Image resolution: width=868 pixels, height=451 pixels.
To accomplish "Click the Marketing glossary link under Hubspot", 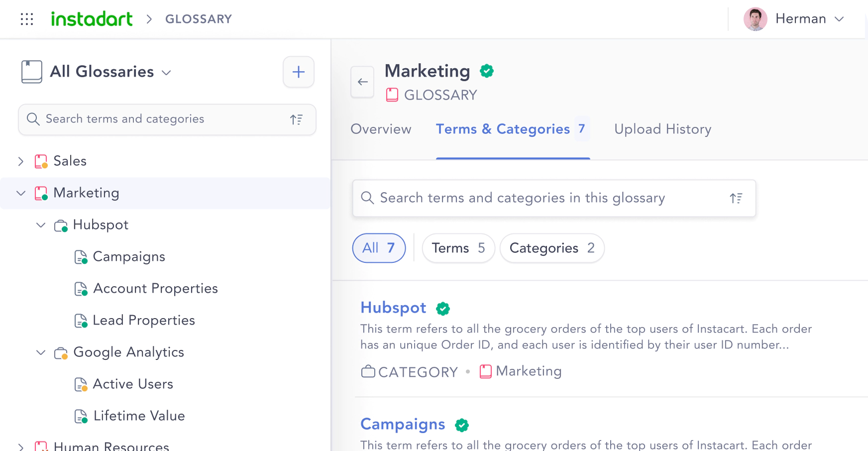I will coord(529,371).
